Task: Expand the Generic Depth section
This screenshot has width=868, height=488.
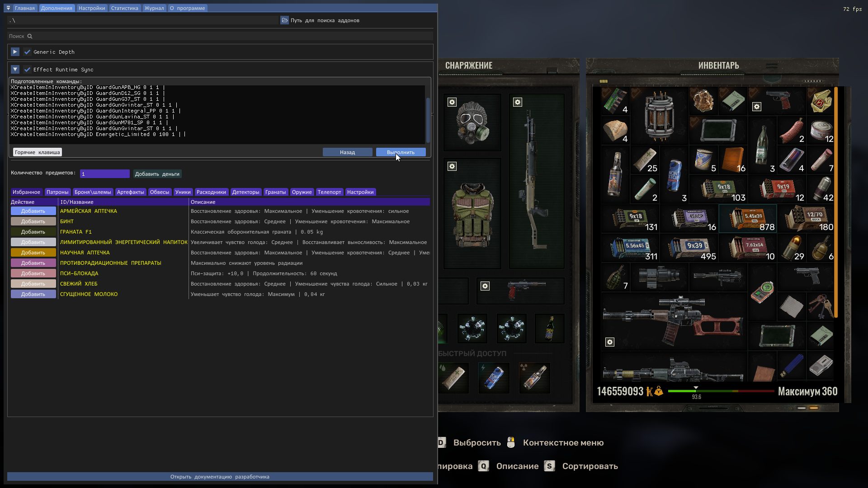Action: pyautogui.click(x=15, y=52)
